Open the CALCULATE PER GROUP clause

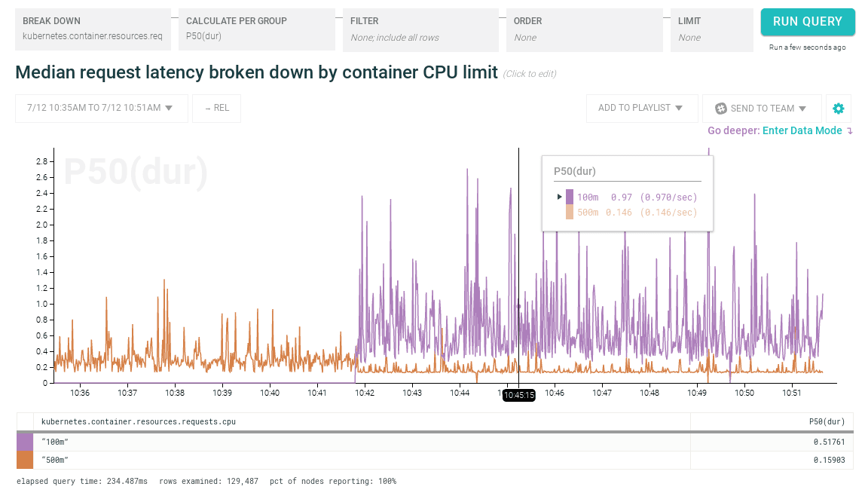click(256, 29)
